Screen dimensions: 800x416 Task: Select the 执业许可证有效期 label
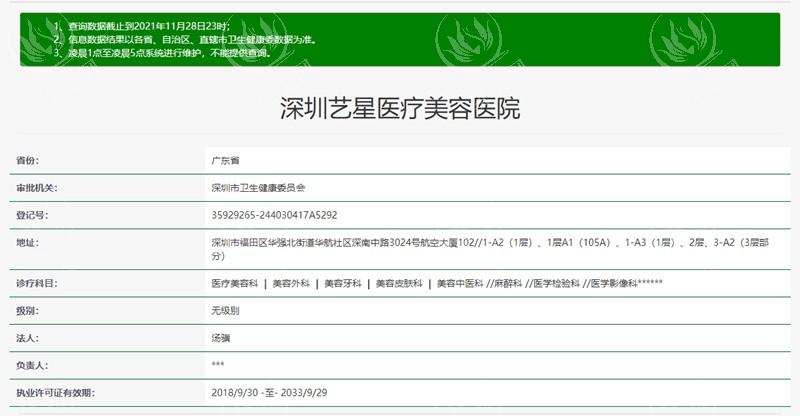tap(55, 393)
